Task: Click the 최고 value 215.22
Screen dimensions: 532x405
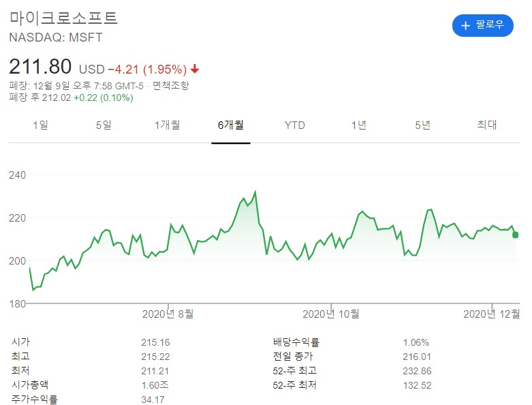Action: pyautogui.click(x=155, y=357)
